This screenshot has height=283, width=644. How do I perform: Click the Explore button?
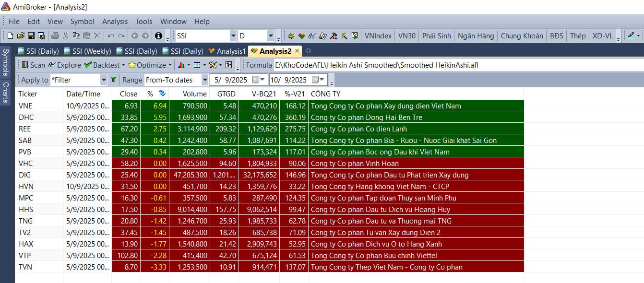(64, 65)
